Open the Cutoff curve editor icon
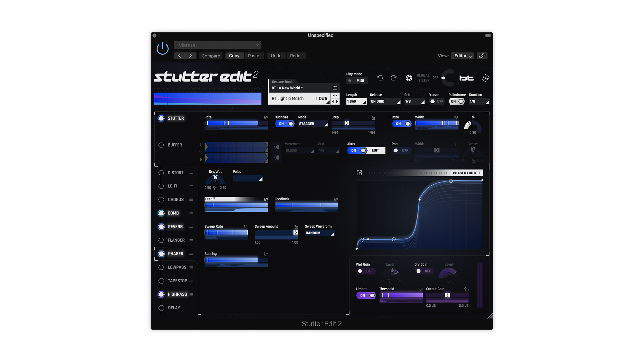Screen dimensions: 644x362 tap(266, 199)
